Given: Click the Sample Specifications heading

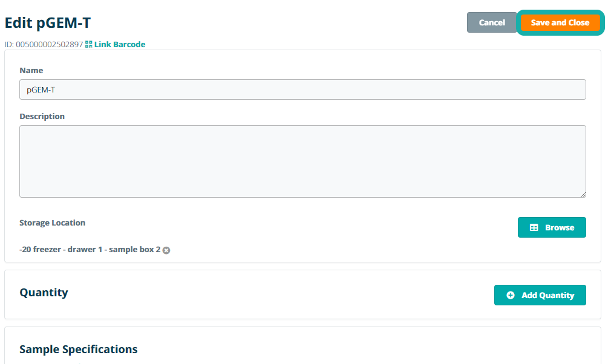Looking at the screenshot, I should (79, 349).
